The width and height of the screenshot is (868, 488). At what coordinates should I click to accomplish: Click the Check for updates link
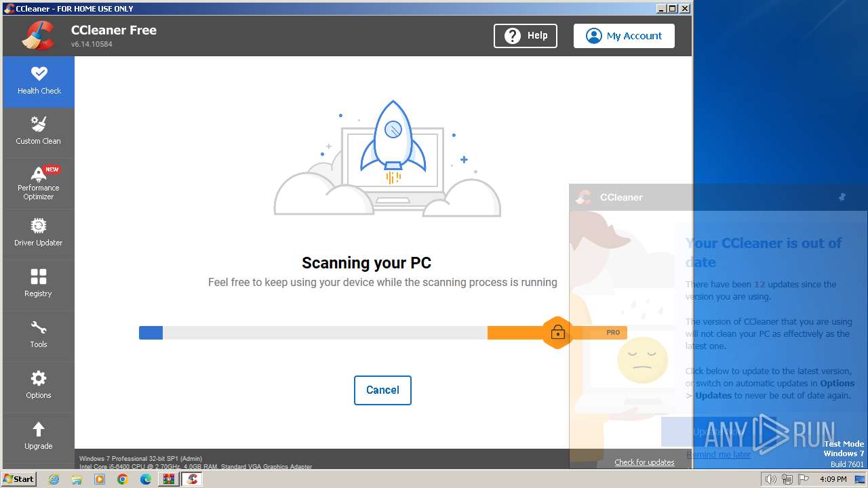click(x=644, y=462)
